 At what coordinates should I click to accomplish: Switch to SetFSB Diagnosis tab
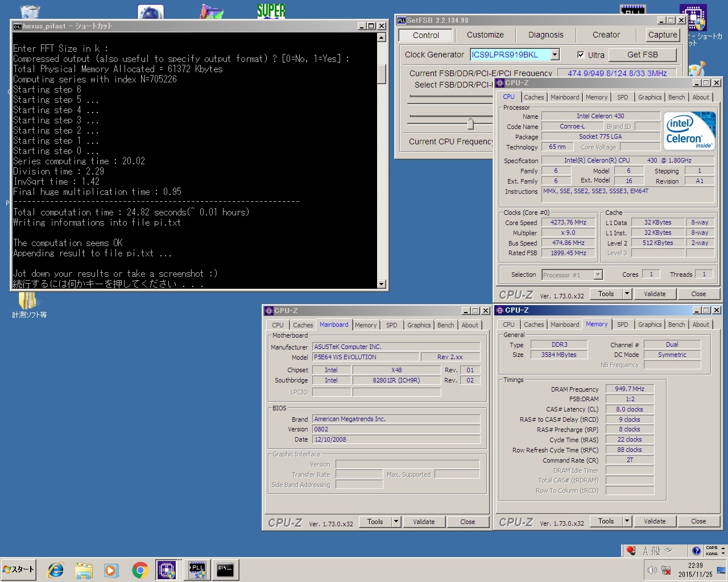pos(546,35)
